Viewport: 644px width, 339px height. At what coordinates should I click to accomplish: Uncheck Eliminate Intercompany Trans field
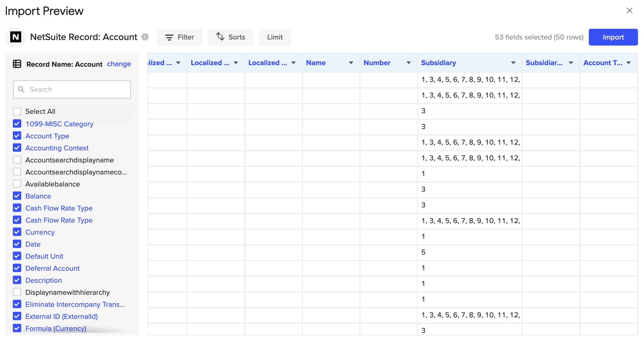(x=17, y=304)
